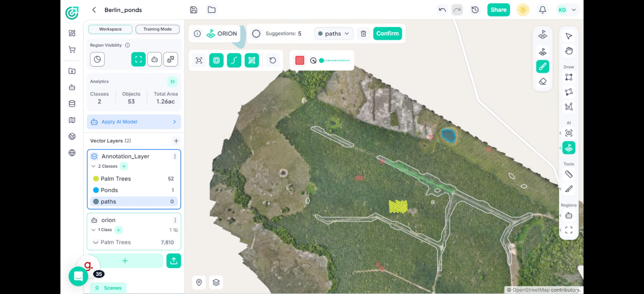
Task: Open the version history clock icon
Action: [x=475, y=10]
